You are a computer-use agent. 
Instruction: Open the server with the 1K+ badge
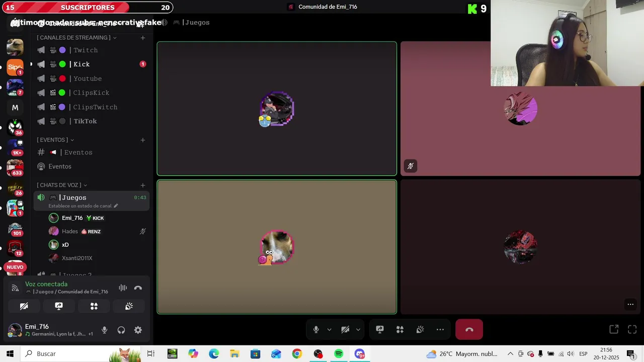click(x=15, y=147)
